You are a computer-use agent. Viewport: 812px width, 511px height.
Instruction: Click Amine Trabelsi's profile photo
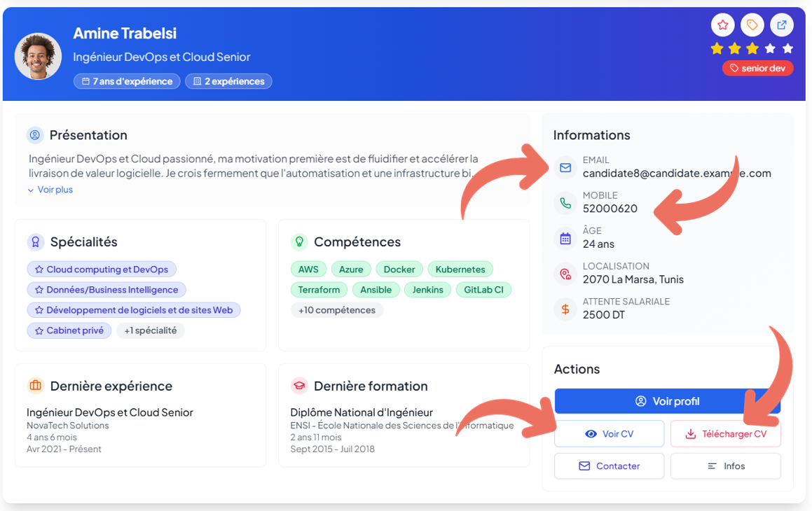(38, 56)
